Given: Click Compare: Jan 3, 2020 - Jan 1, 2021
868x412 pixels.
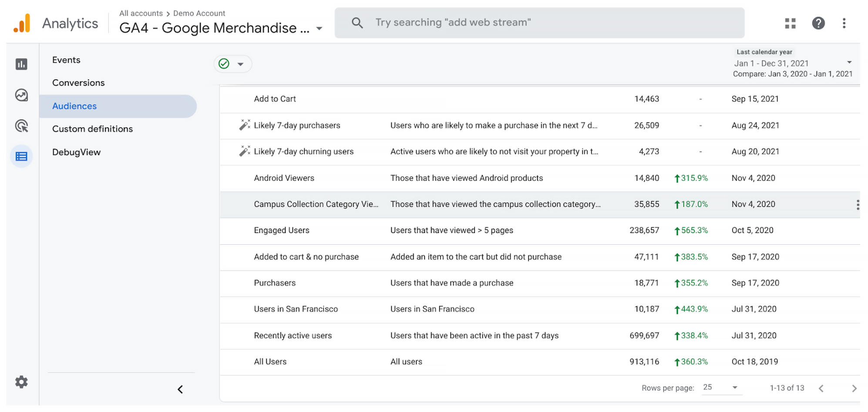Looking at the screenshot, I should tap(792, 74).
